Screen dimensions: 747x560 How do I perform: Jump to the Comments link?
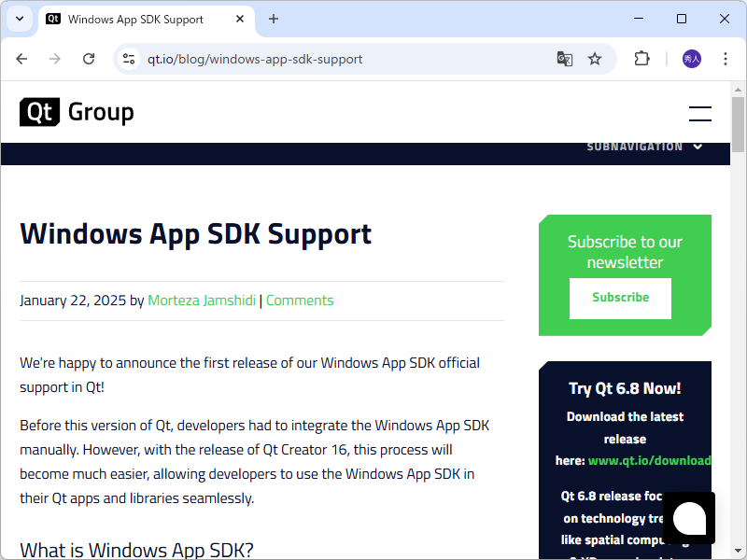tap(300, 301)
